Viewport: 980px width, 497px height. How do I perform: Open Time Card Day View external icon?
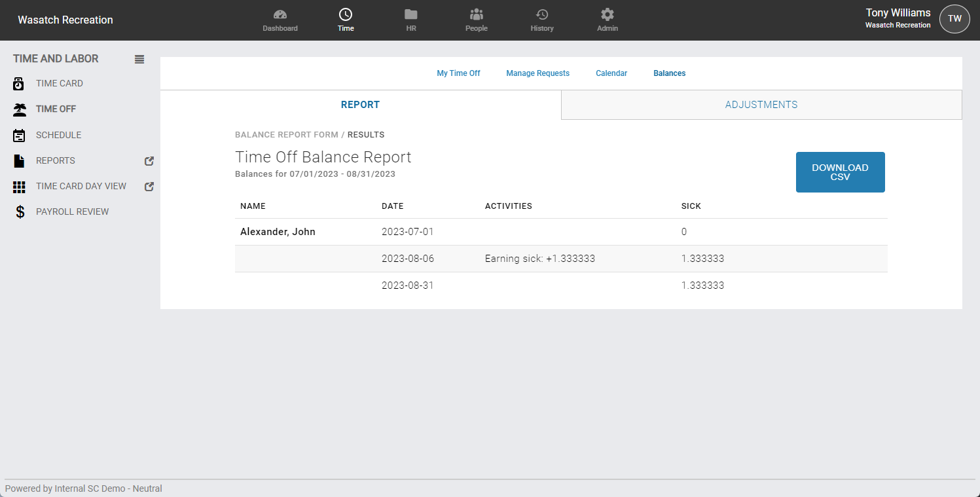coord(149,187)
